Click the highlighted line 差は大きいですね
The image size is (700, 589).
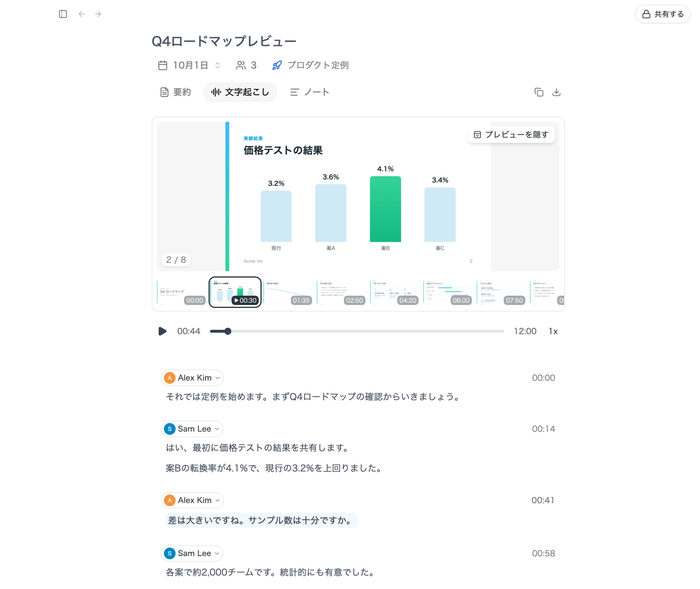[261, 520]
